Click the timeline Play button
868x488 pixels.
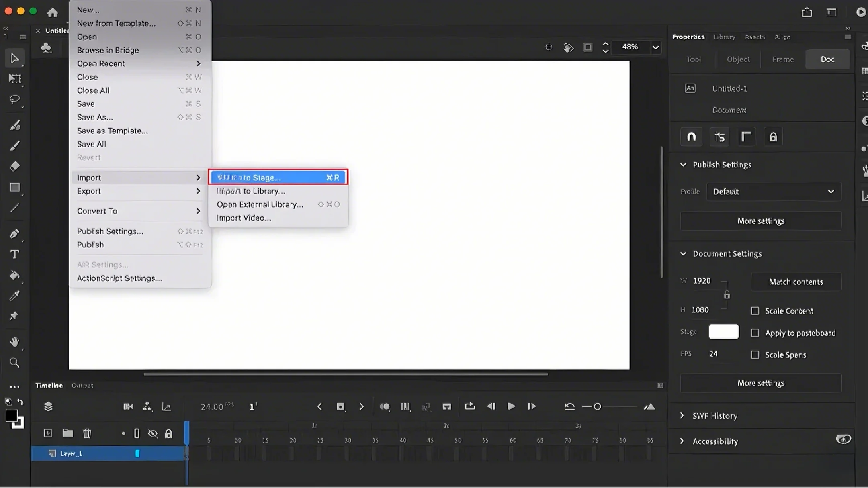(x=511, y=406)
